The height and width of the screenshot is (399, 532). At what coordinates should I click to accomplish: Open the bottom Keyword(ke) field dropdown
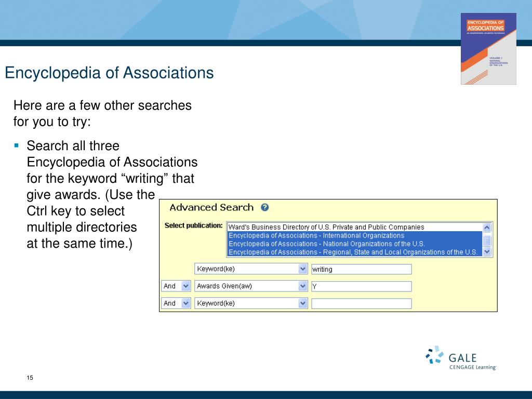pyautogui.click(x=251, y=303)
